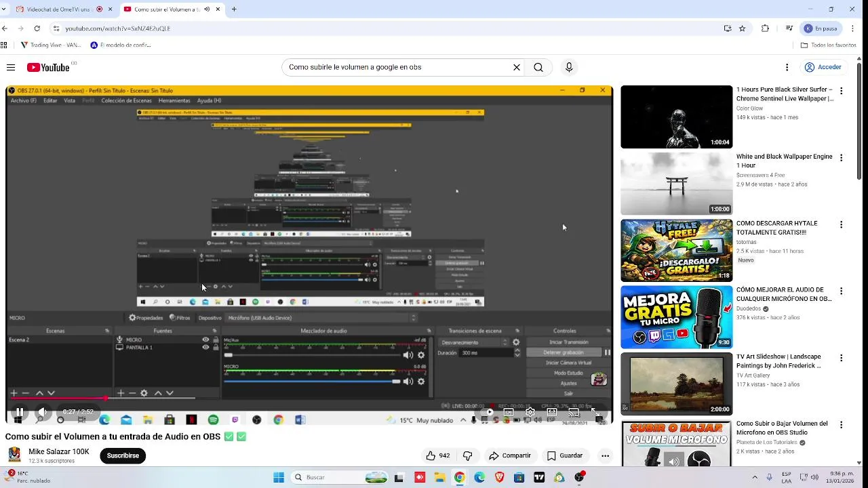Toggle the player autoplay switch
868x488 pixels.
pos(488,411)
